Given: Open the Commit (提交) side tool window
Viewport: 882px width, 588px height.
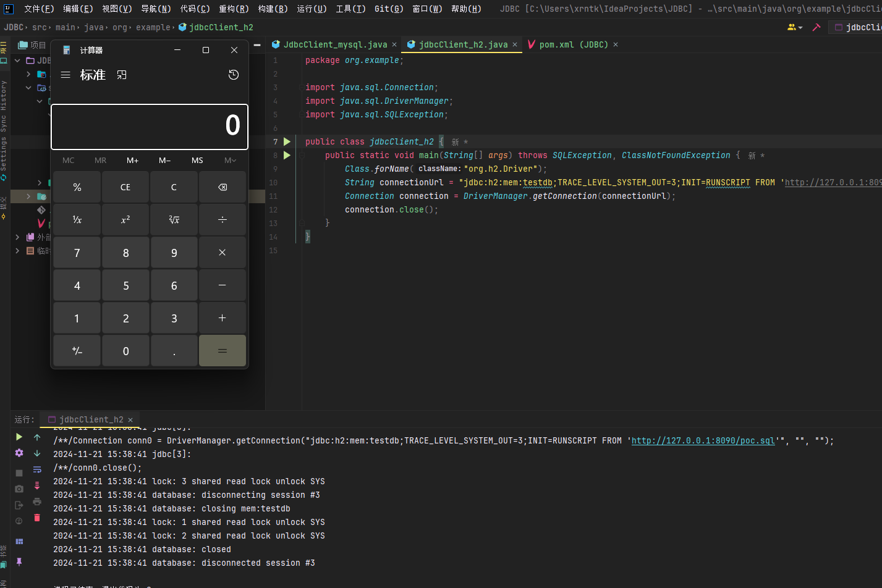Looking at the screenshot, I should click(x=4, y=208).
